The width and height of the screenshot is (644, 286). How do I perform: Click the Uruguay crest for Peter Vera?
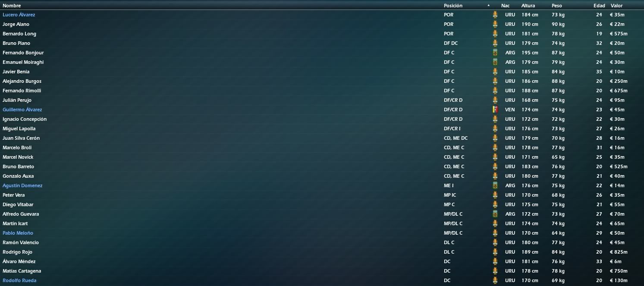coord(495,195)
